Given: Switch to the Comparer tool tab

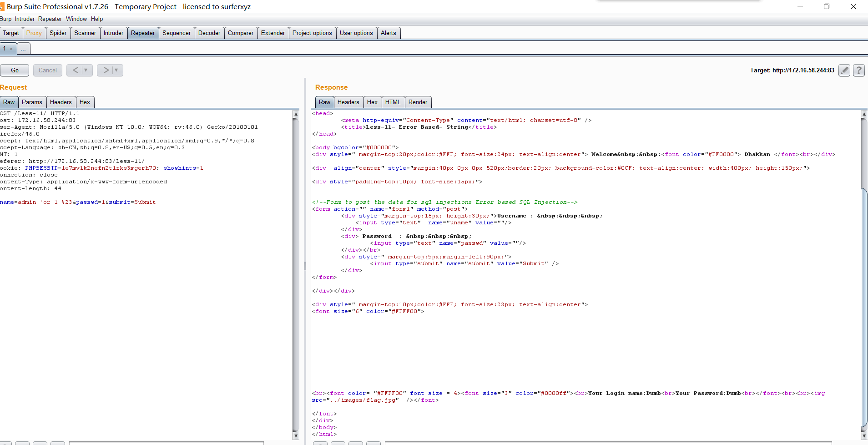Looking at the screenshot, I should click(x=241, y=33).
